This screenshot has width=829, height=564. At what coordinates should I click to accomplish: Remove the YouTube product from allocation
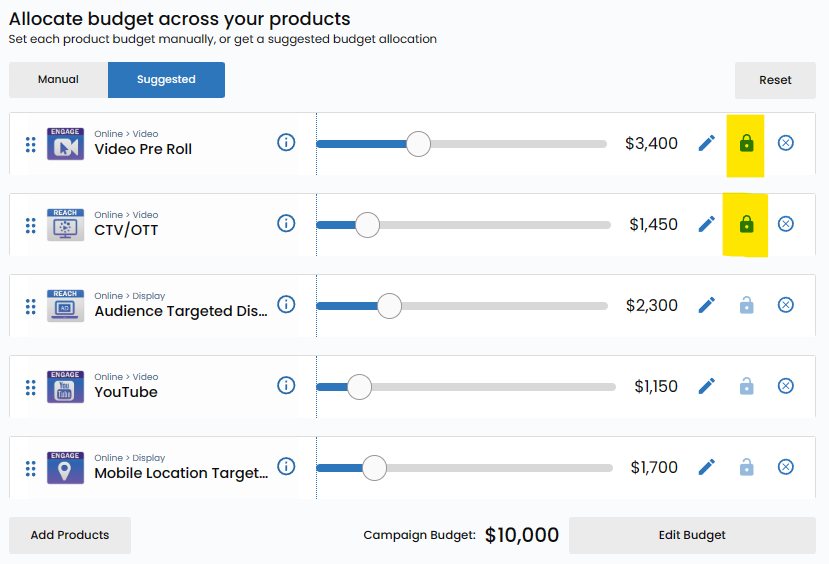point(786,386)
